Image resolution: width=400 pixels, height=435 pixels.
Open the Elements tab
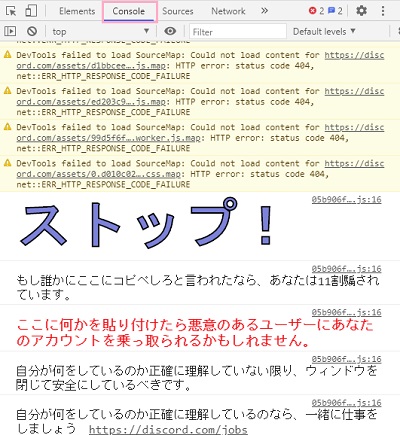tap(77, 11)
